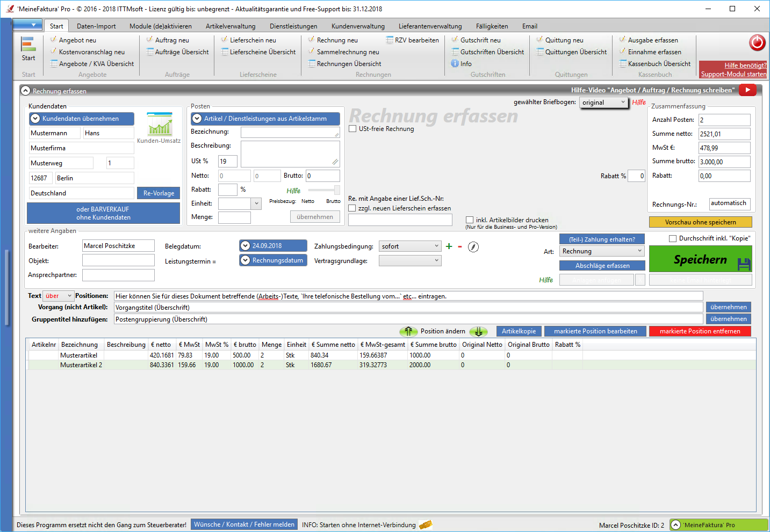Click the Bezeichnung input field

(x=290, y=132)
